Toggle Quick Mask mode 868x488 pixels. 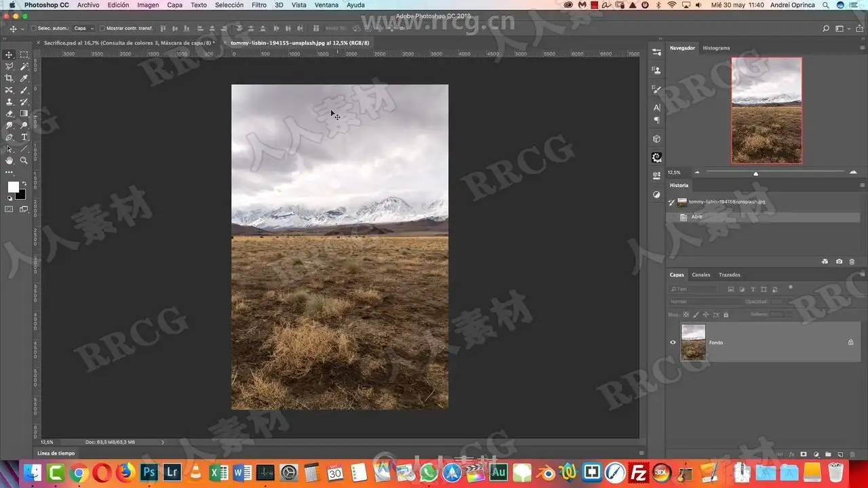(x=9, y=209)
